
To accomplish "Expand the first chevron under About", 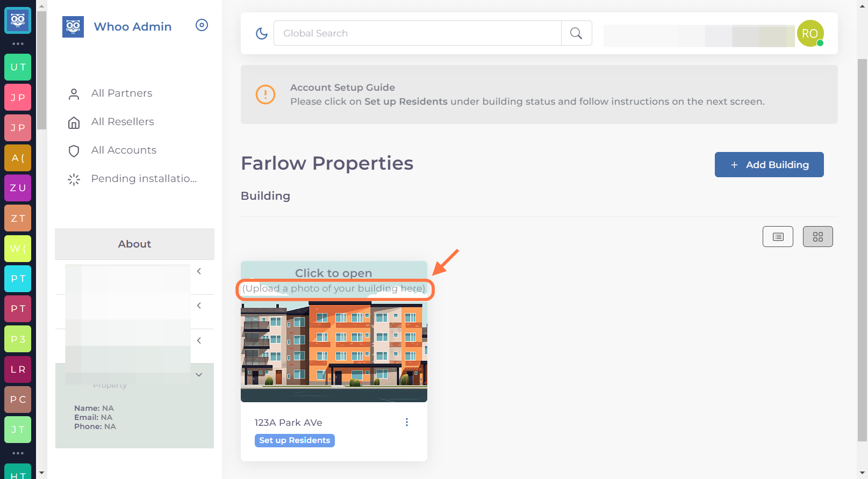I will tap(199, 271).
